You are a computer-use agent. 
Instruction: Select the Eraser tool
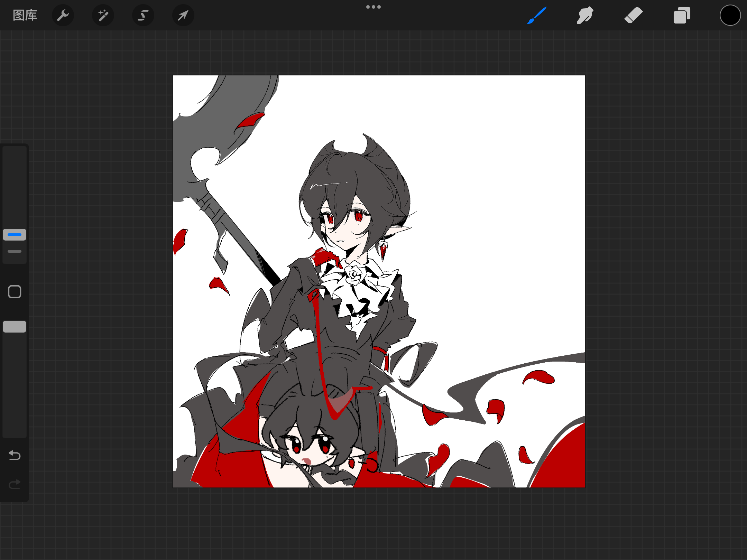[x=633, y=15]
